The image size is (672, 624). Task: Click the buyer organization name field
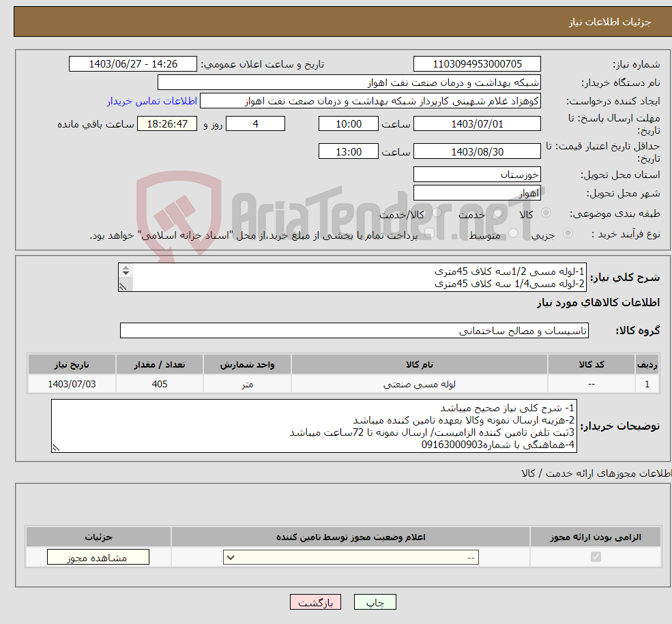click(x=349, y=83)
